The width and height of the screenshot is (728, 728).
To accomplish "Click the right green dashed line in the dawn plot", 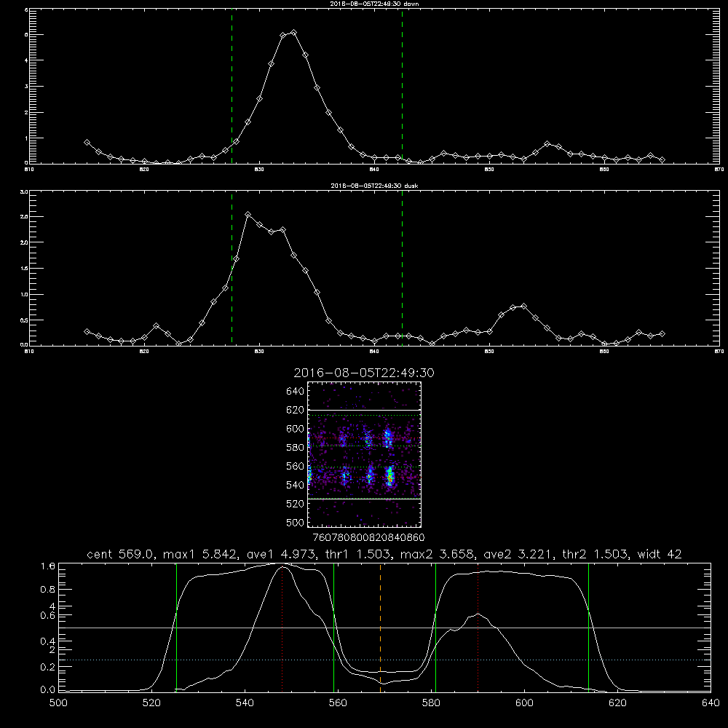I will pyautogui.click(x=402, y=87).
